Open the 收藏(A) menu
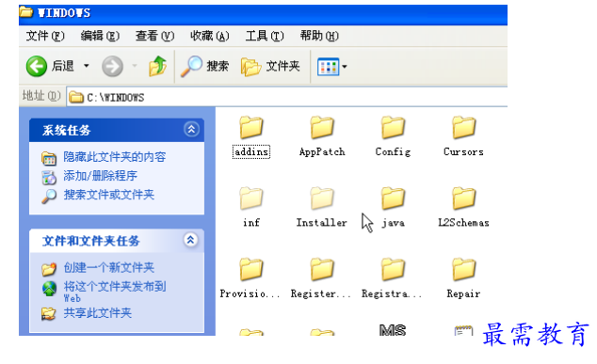Viewport: 597px width, 364px height. [210, 36]
